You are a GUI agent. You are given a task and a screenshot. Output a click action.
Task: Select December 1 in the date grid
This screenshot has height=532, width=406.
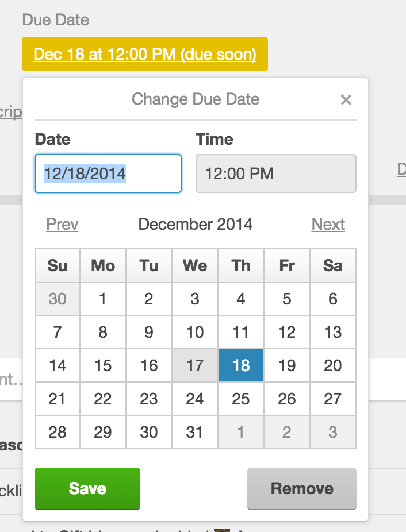[x=102, y=299]
